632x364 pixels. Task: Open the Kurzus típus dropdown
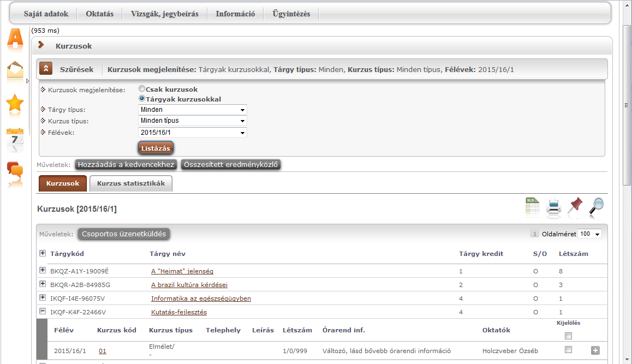192,121
